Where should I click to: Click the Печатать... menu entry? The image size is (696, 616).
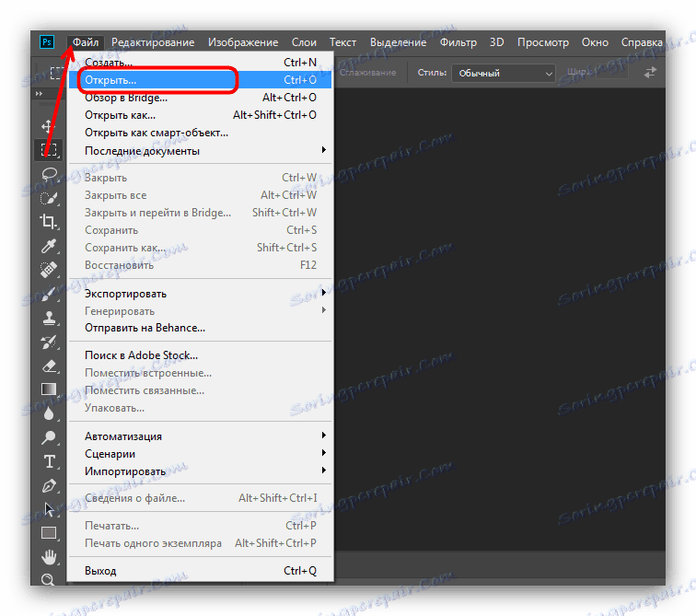click(201, 526)
